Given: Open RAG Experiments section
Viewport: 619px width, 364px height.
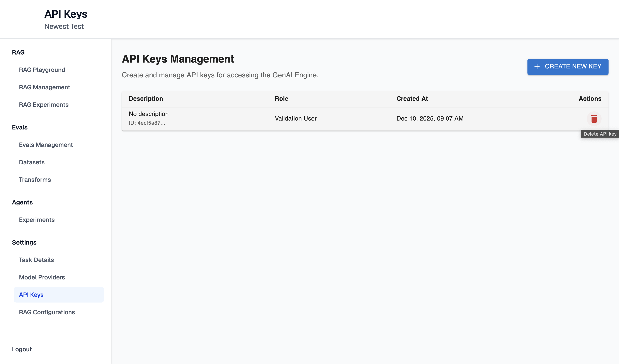Looking at the screenshot, I should 44,105.
